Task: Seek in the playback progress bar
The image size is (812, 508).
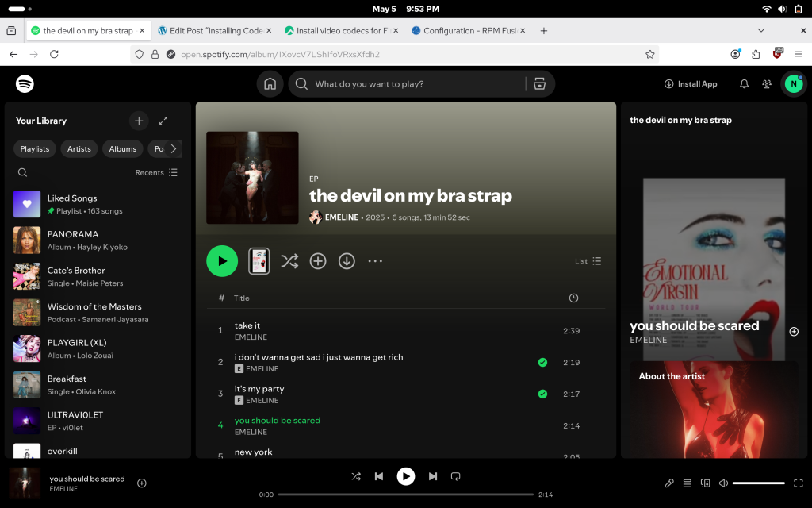Action: click(405, 495)
